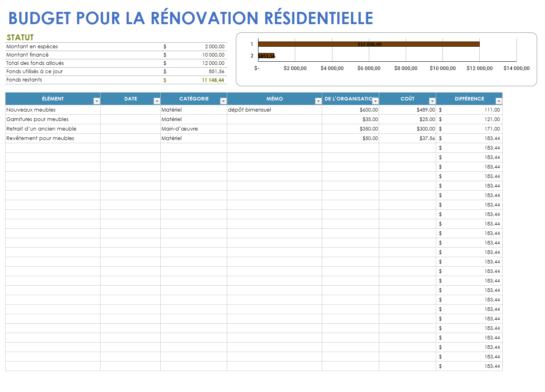Click the $37,56 cost cell
Image resolution: width=545 pixels, height=392 pixels.
coord(408,138)
